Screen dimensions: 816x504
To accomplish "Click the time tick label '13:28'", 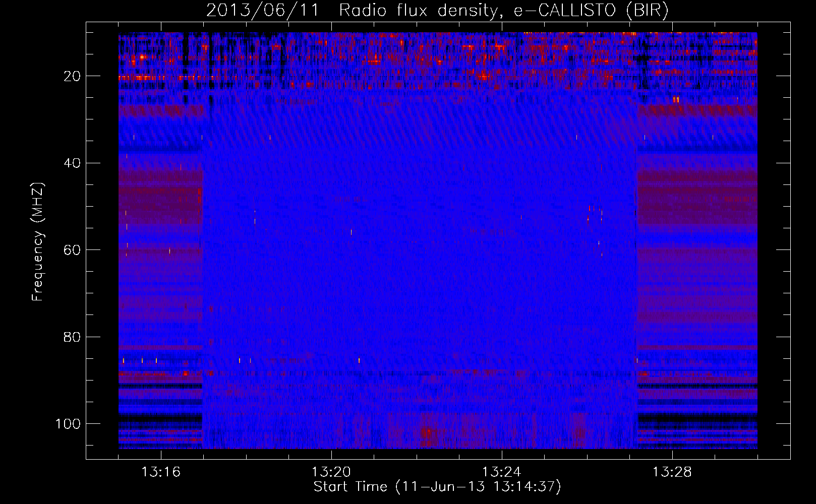I will point(672,472).
